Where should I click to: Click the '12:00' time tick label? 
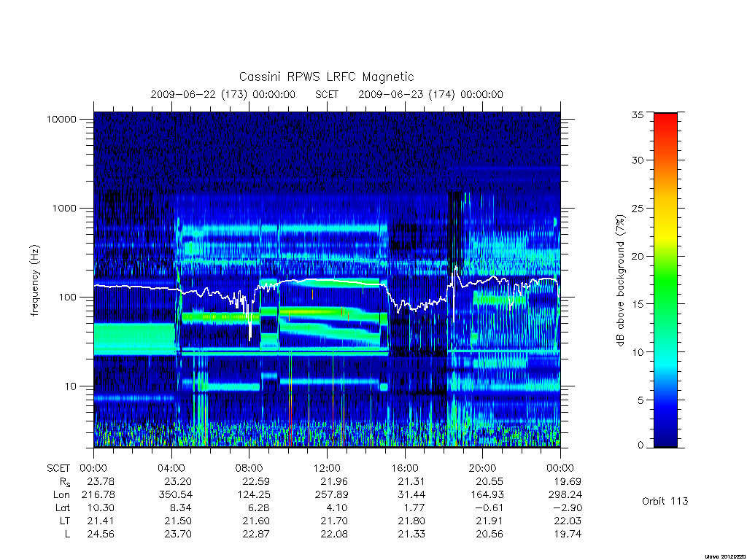click(327, 468)
